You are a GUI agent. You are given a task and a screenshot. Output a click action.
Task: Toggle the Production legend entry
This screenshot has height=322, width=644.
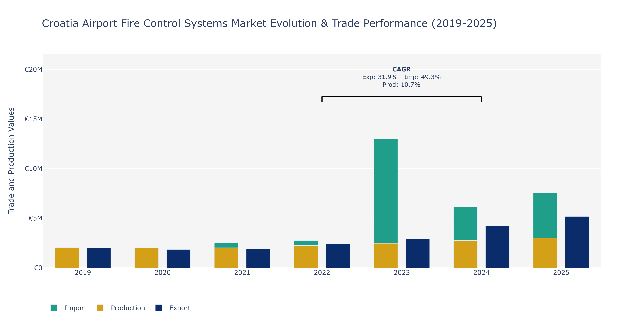tap(121, 308)
